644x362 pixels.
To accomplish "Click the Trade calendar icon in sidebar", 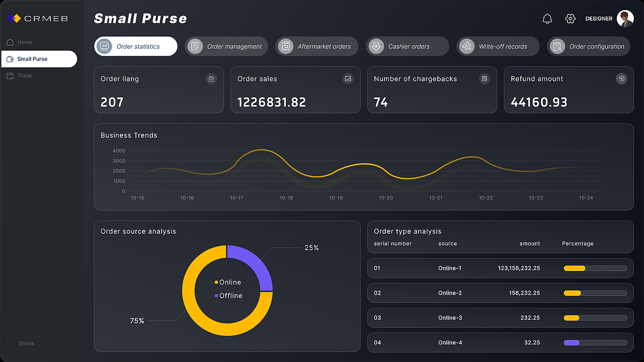I will pyautogui.click(x=10, y=76).
